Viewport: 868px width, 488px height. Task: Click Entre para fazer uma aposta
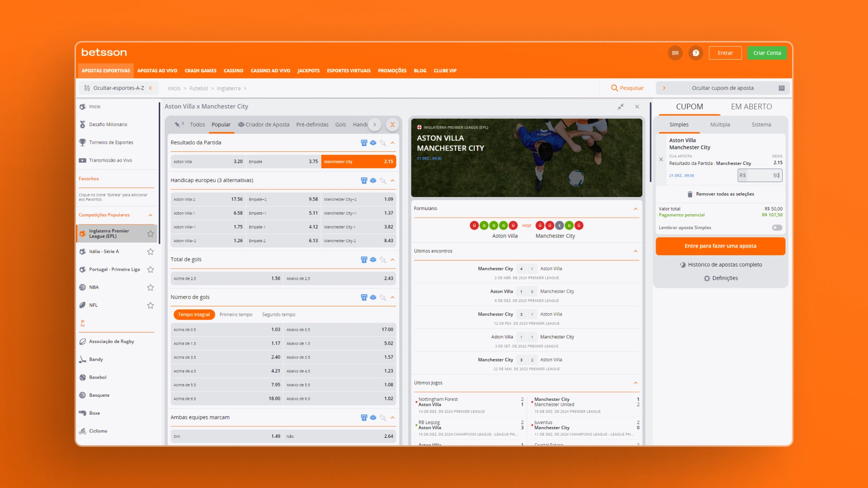[x=720, y=246]
